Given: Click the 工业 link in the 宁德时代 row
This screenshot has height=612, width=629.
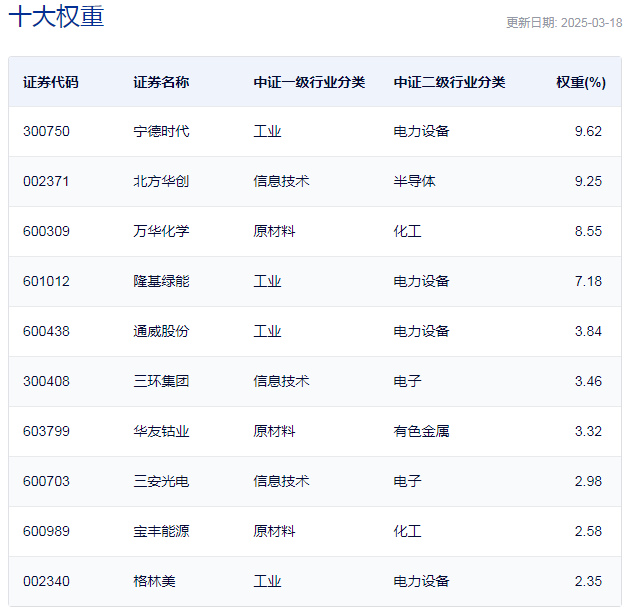Looking at the screenshot, I should (267, 131).
